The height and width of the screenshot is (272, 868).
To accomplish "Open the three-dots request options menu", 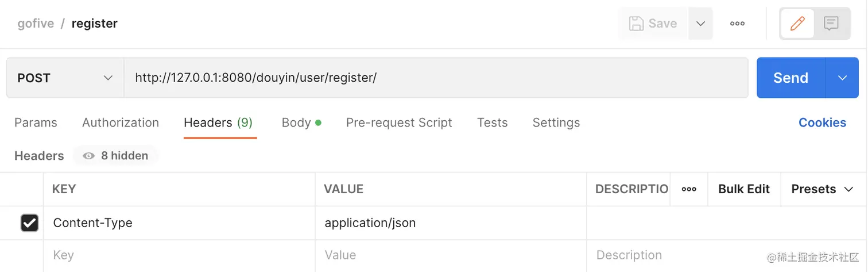I will pos(737,24).
